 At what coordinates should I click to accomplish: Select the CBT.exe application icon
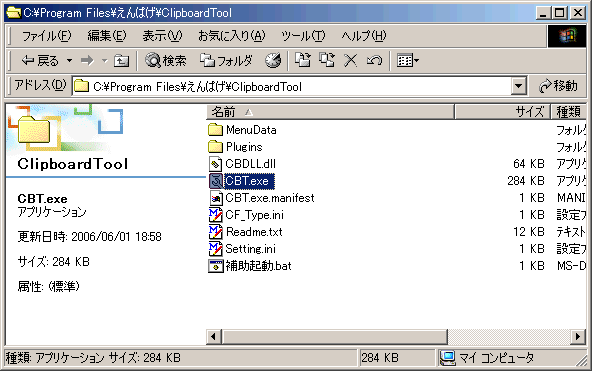click(x=216, y=181)
